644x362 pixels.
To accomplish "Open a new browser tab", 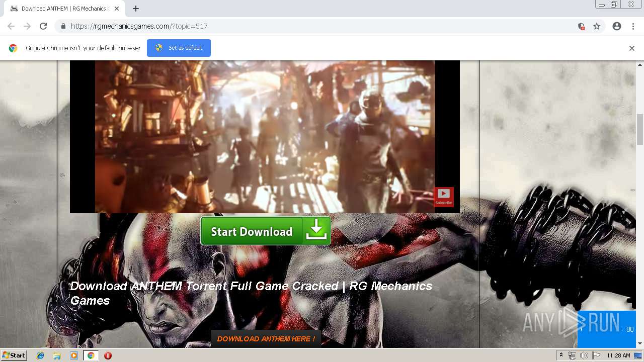I will (136, 9).
